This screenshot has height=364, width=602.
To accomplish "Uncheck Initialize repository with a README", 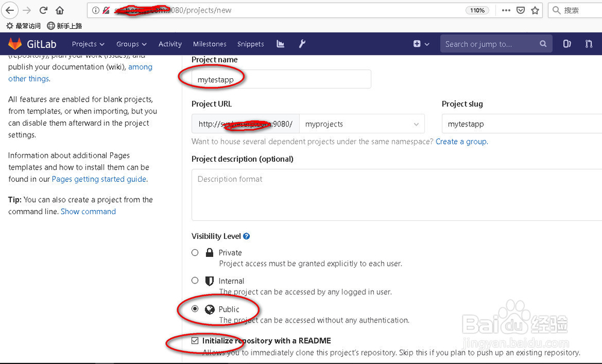I will tap(194, 341).
